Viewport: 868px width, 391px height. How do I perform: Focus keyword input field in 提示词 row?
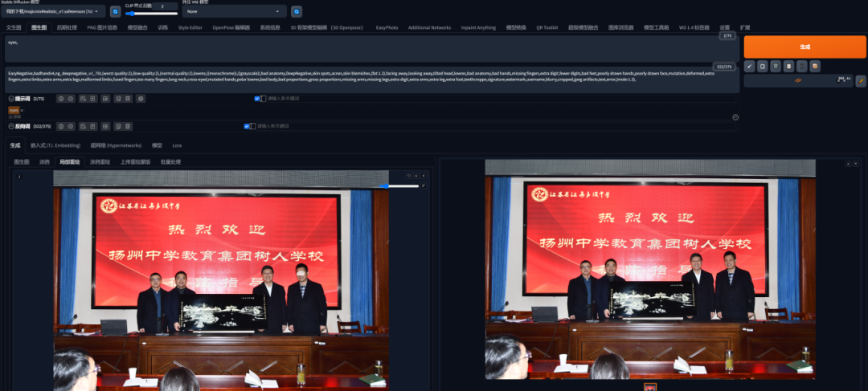point(501,99)
